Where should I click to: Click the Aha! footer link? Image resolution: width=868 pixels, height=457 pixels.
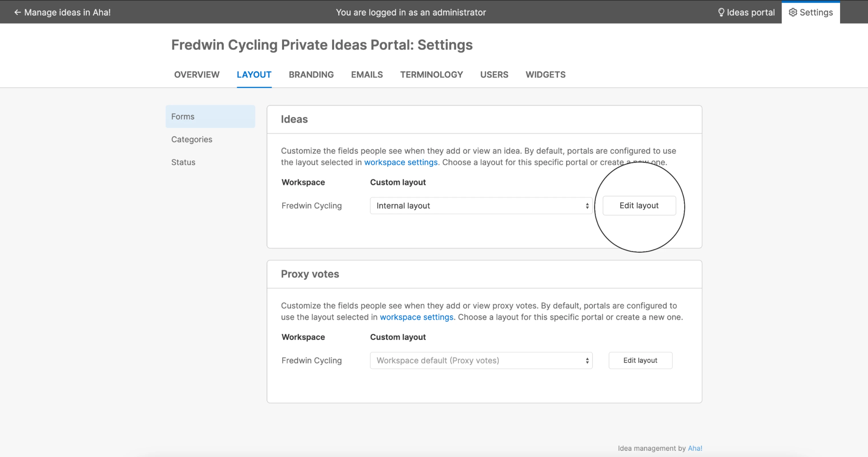(x=695, y=448)
